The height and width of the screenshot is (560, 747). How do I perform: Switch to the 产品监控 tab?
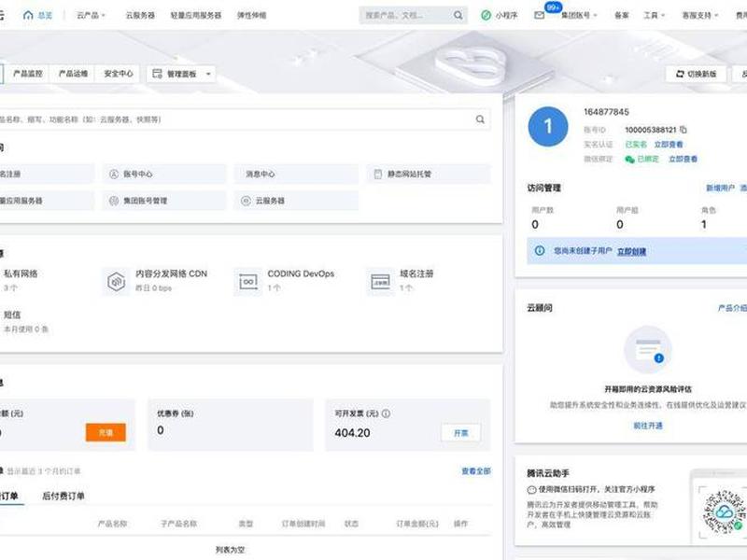click(28, 74)
